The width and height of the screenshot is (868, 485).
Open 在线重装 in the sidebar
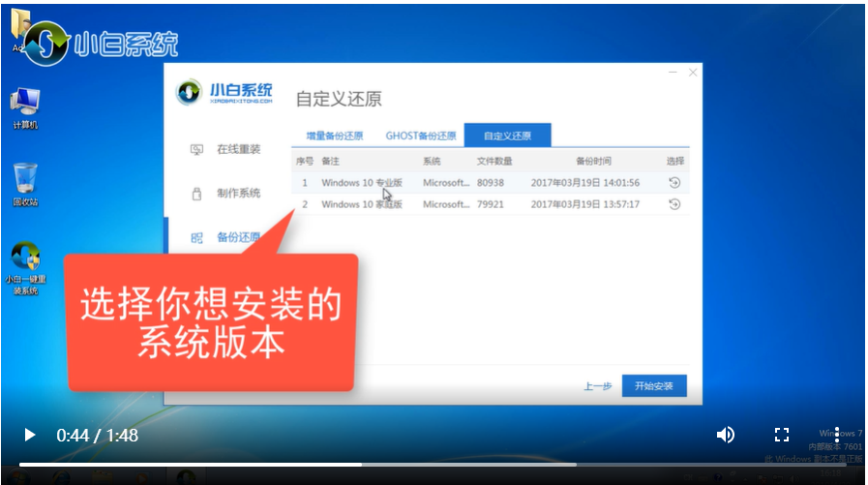point(238,149)
